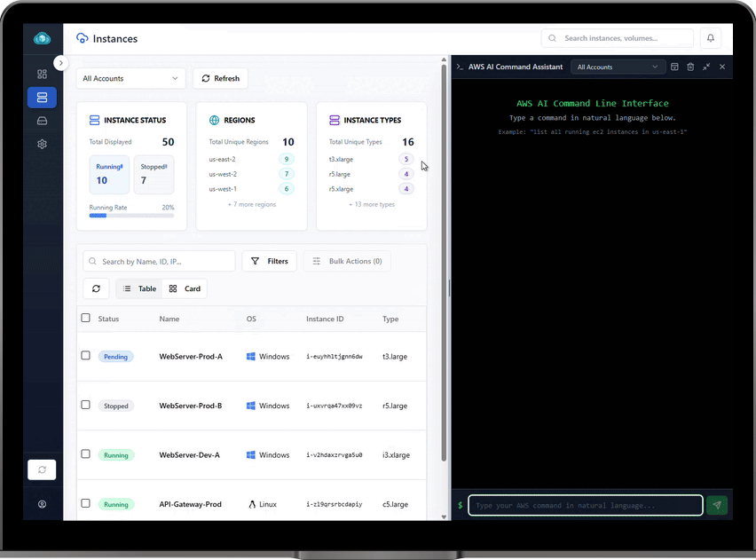
Task: Click the Instance Status server icon
Action: pos(94,120)
